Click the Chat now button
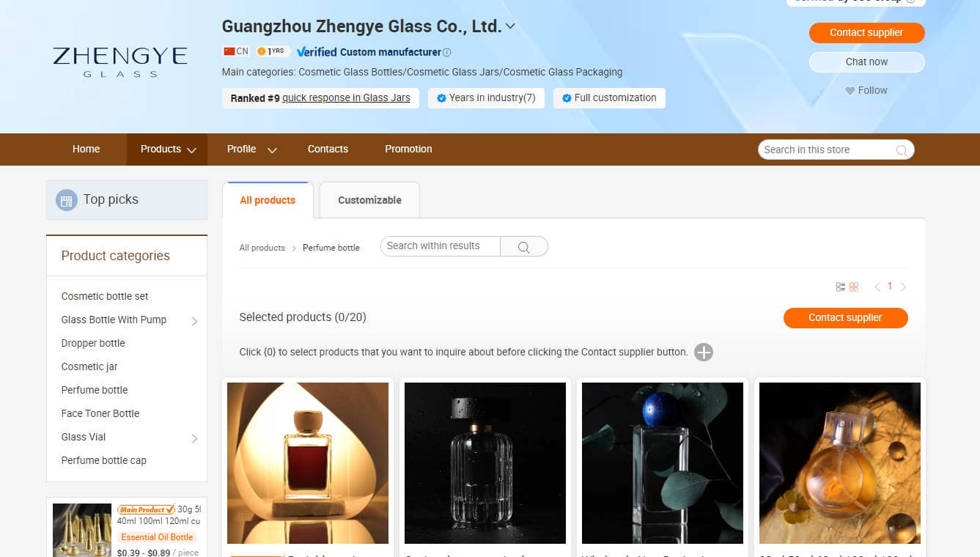This screenshot has height=557, width=980. pyautogui.click(x=866, y=62)
